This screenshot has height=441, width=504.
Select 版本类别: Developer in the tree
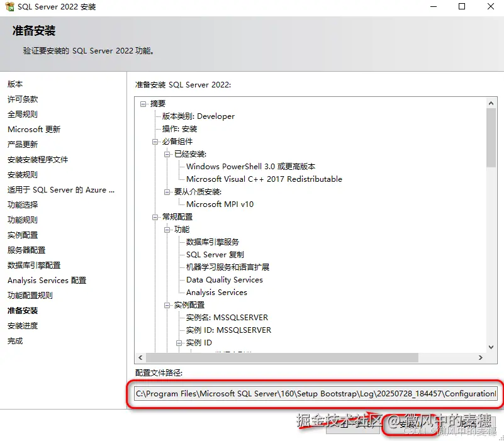pos(198,116)
